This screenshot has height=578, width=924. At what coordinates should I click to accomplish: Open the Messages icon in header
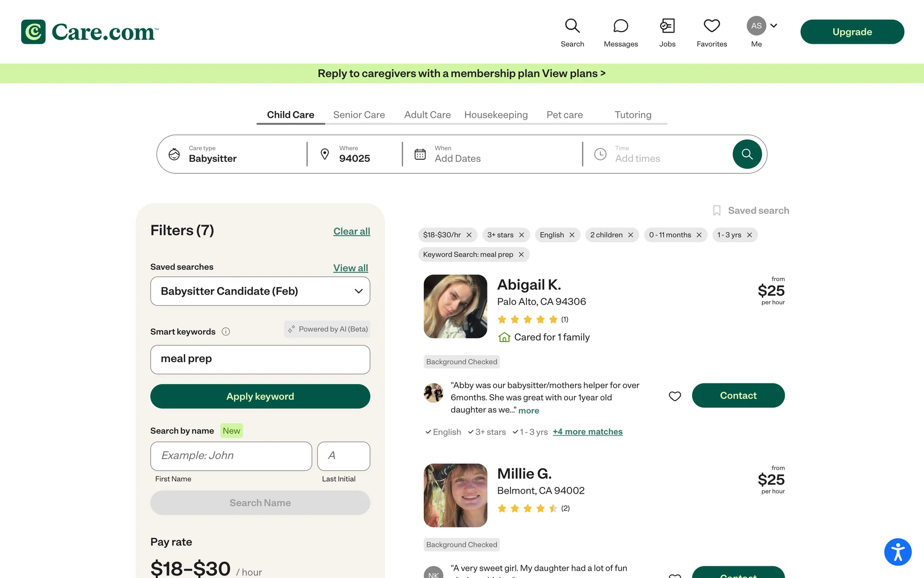(620, 26)
